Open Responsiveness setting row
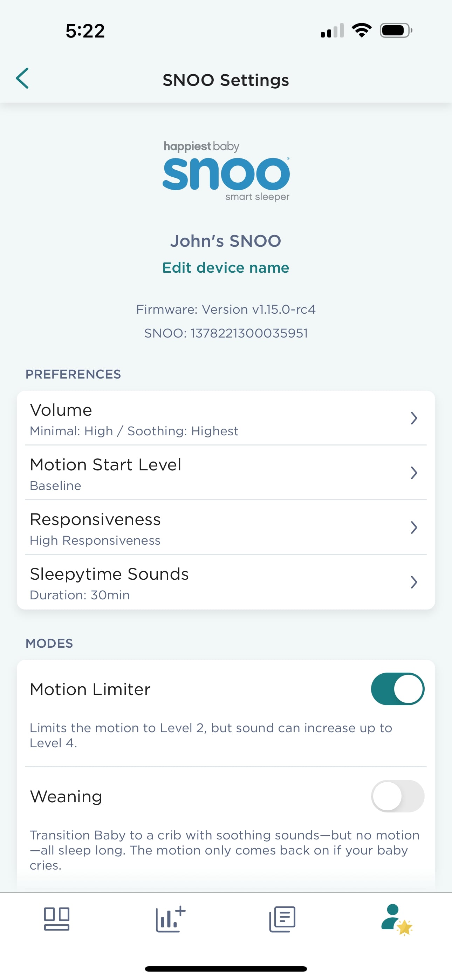Screen dimensions: 452x980 [x=190, y=528]
